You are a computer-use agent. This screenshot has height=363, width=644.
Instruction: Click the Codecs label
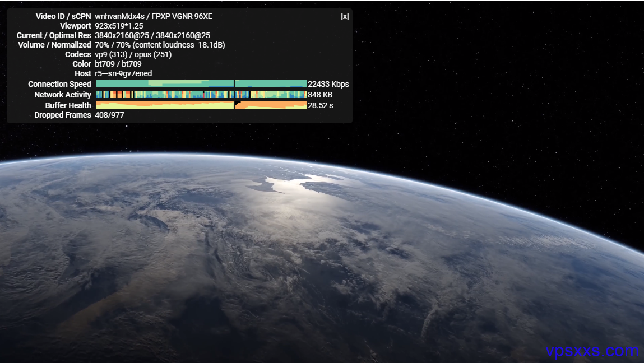[x=78, y=54]
